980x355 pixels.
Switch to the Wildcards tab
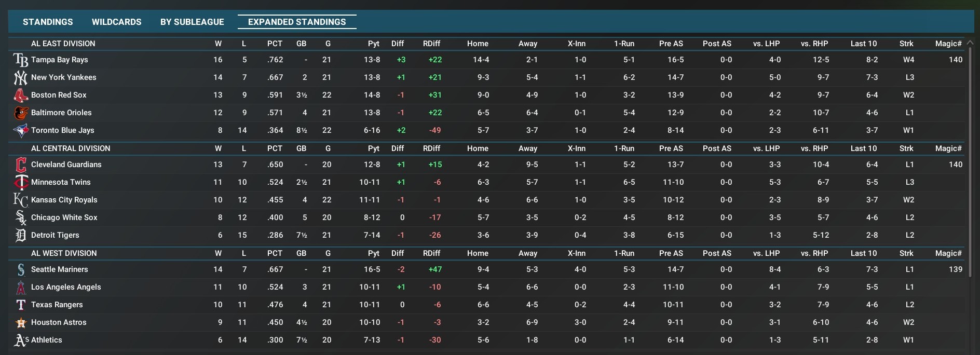tap(116, 22)
